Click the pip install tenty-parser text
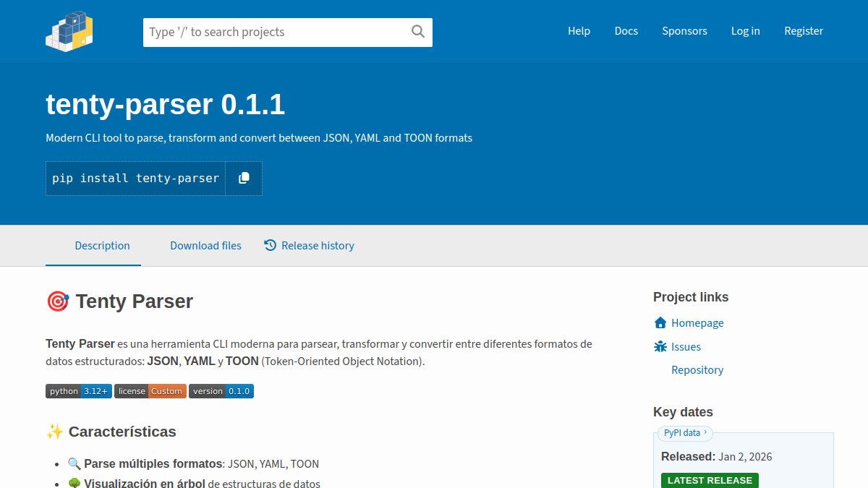Screen dimensions: 868x488 135,178
